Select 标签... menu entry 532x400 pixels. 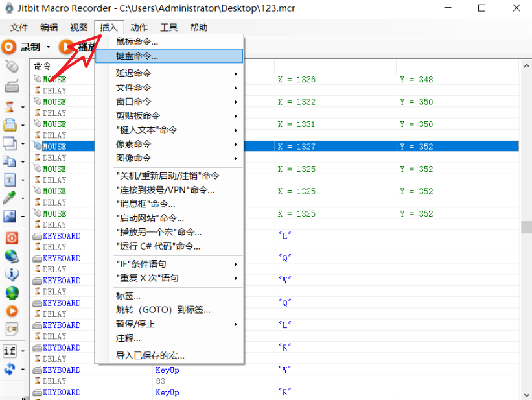point(169,296)
